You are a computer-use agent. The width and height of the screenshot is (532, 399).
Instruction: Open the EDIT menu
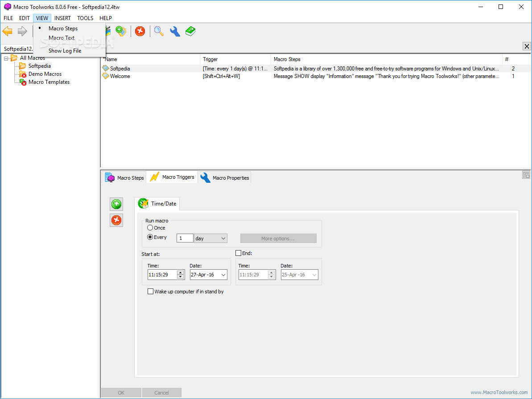(25, 18)
